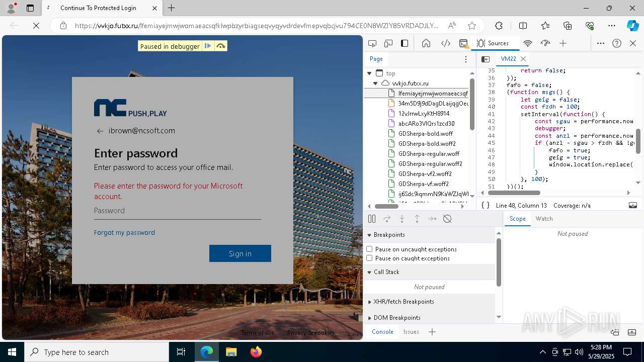Image resolution: width=644 pixels, height=362 pixels.
Task: Toggle device emulation in DevTools
Action: click(388, 43)
